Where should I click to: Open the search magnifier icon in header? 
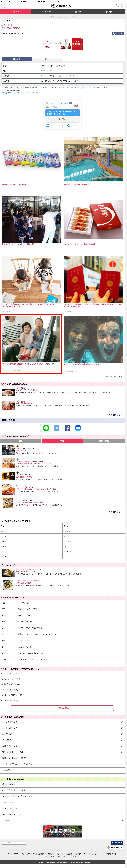tap(122, 6)
